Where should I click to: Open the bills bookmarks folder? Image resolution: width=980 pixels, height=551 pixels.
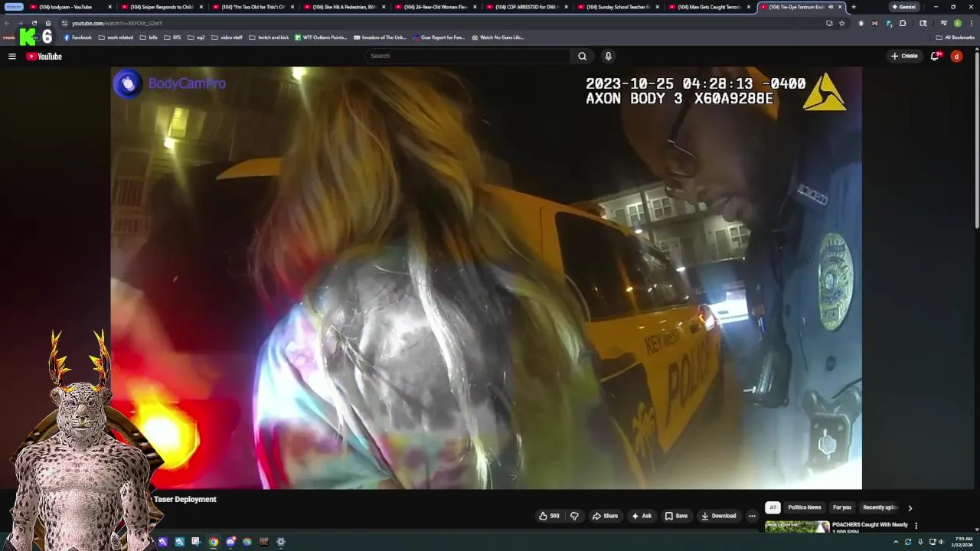(149, 37)
